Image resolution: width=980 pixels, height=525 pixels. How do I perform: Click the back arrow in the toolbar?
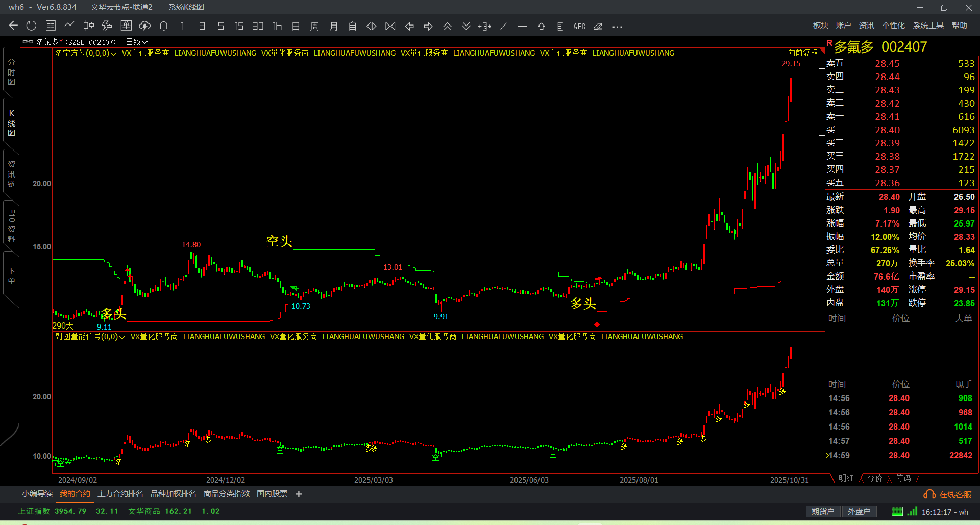pos(13,26)
